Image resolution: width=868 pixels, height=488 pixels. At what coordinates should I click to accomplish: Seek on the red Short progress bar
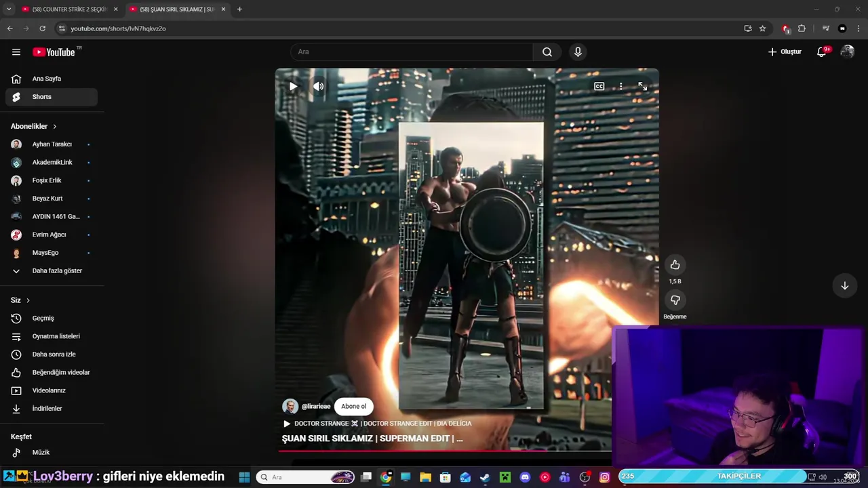pos(445,450)
